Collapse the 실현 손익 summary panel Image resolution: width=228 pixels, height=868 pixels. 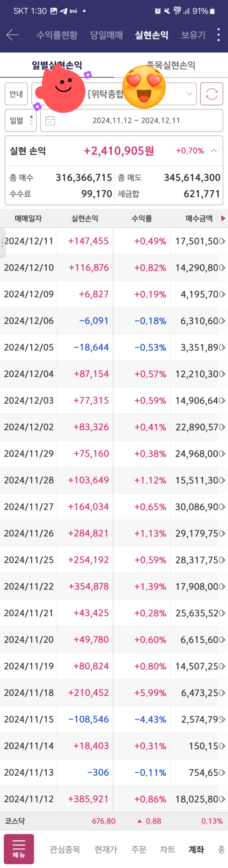(x=214, y=150)
